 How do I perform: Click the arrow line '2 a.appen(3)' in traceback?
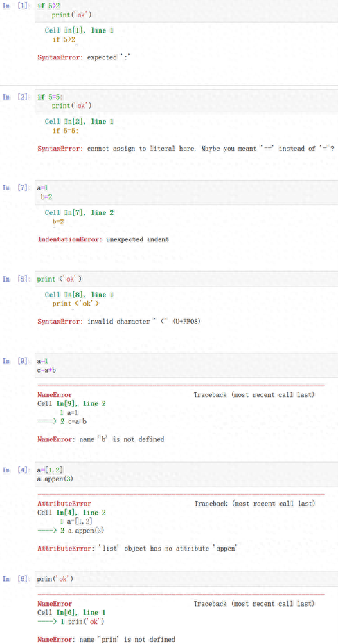coord(71,531)
